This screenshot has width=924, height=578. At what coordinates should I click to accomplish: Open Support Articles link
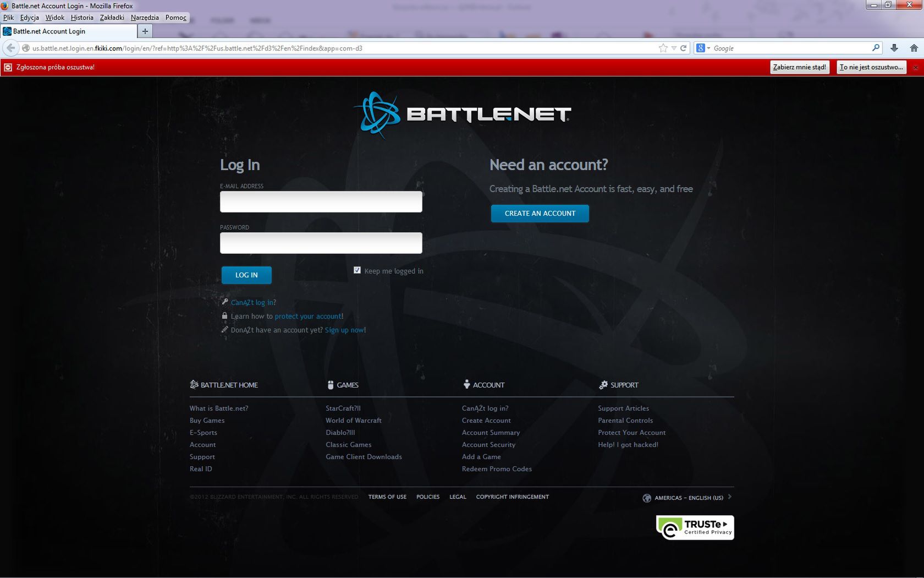(x=623, y=408)
